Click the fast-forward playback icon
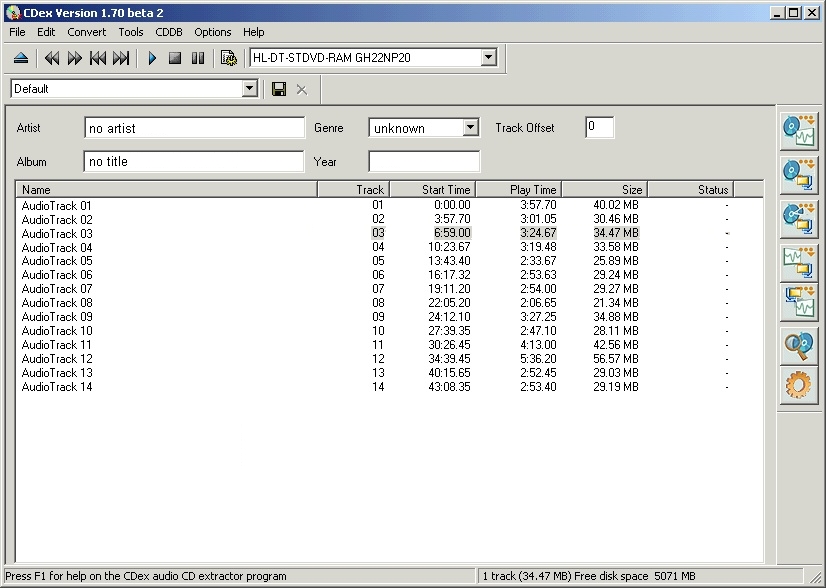 (x=75, y=58)
